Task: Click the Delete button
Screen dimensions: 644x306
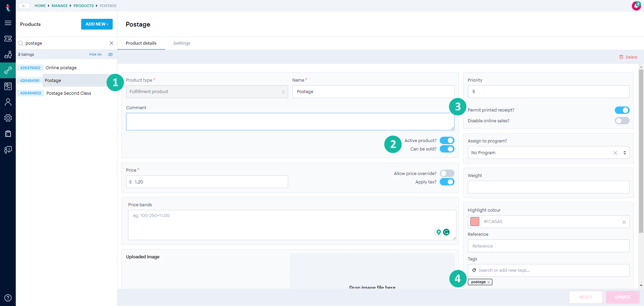Action: (628, 57)
